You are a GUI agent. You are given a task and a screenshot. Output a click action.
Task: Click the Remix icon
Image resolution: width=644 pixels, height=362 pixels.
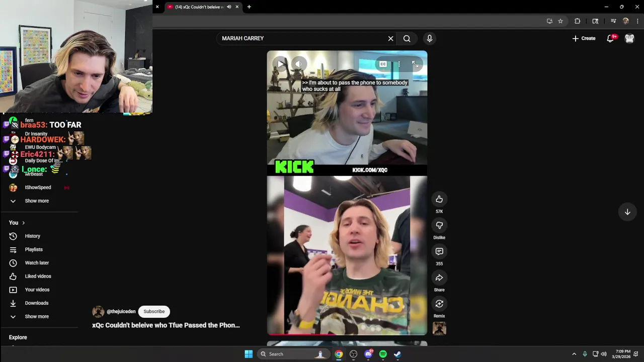tap(439, 304)
